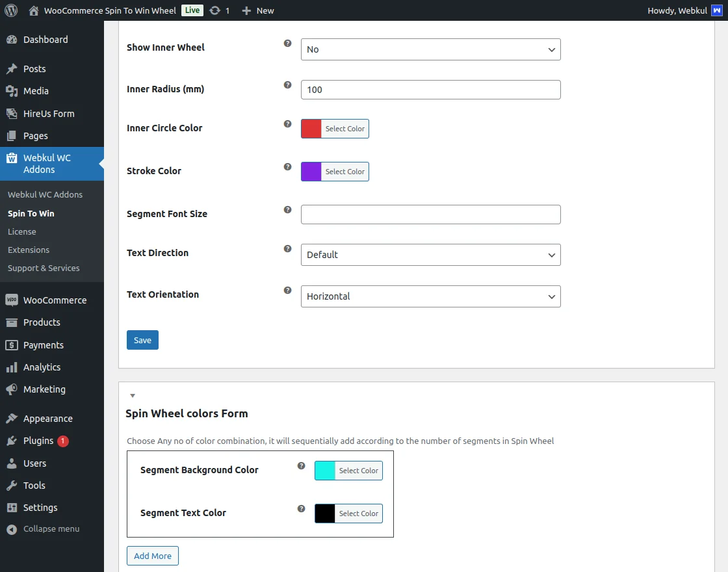Image resolution: width=728 pixels, height=572 pixels.
Task: Select the Inner Circle Color red swatch
Action: (x=311, y=129)
